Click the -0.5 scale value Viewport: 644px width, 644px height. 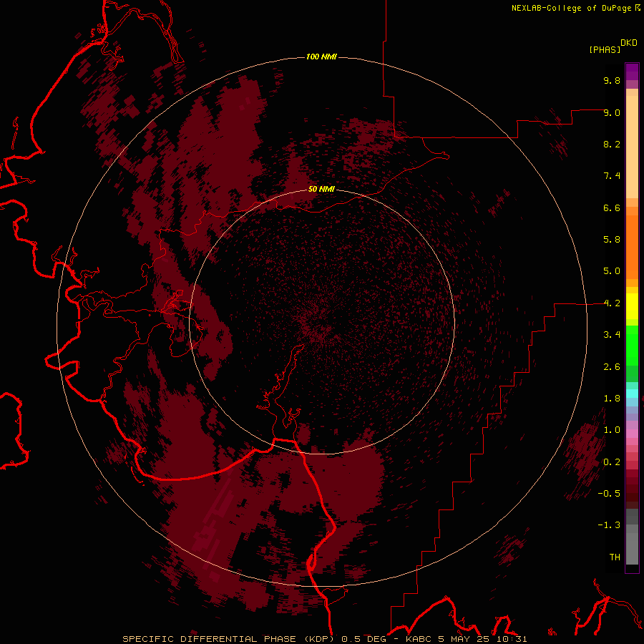[609, 494]
